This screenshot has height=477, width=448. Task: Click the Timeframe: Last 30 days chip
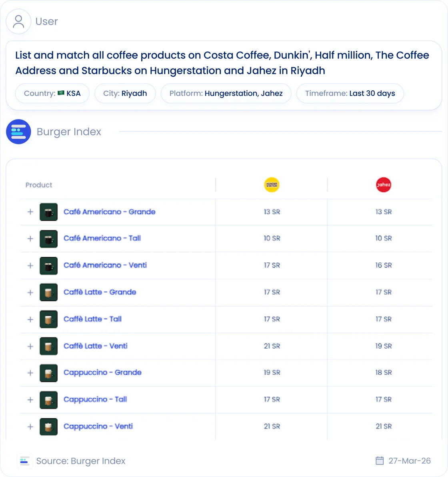(350, 94)
